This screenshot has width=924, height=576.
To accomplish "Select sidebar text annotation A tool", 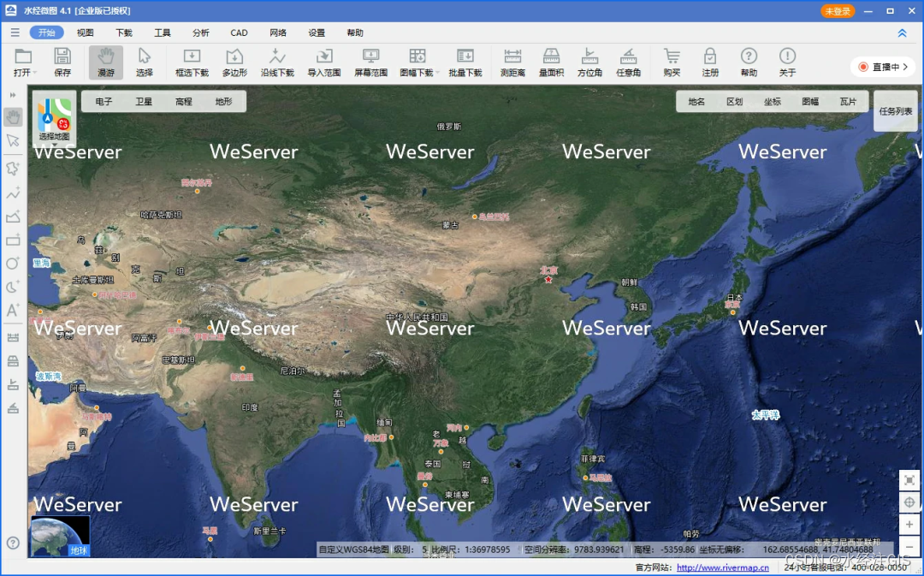I will point(13,310).
